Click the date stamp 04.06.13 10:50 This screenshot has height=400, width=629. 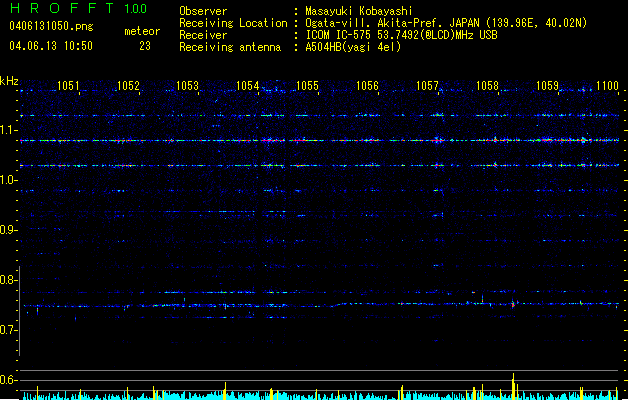[51, 46]
